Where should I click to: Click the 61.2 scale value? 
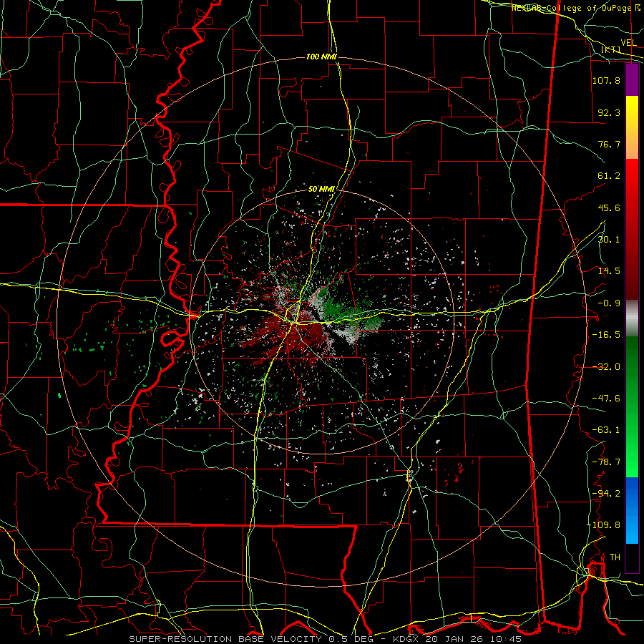click(609, 176)
